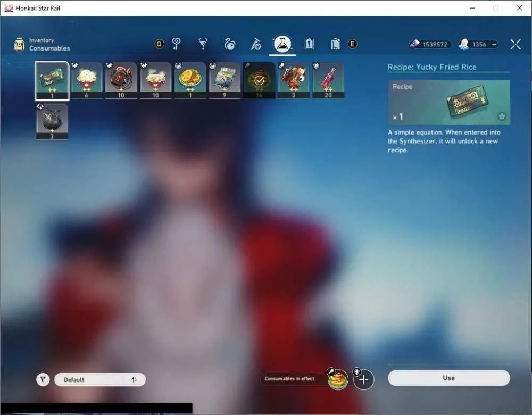Screen dimensions: 532x415
Task: Select the Recipe: Yucky Fried Rice item
Action: 52,81
